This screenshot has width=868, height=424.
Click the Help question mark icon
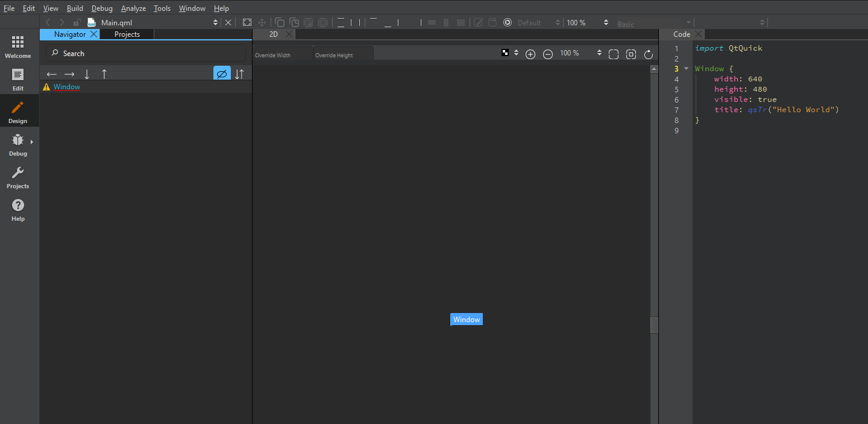coord(17,210)
